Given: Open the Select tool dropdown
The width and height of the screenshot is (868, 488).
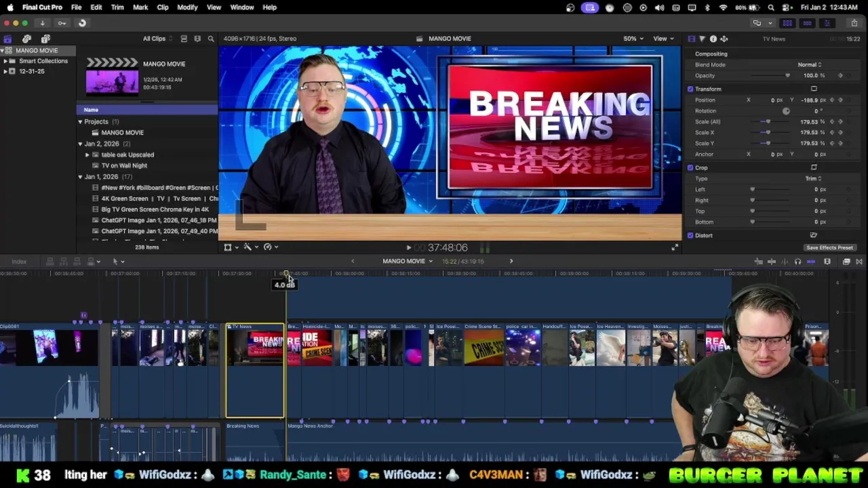Looking at the screenshot, I should click(x=118, y=262).
